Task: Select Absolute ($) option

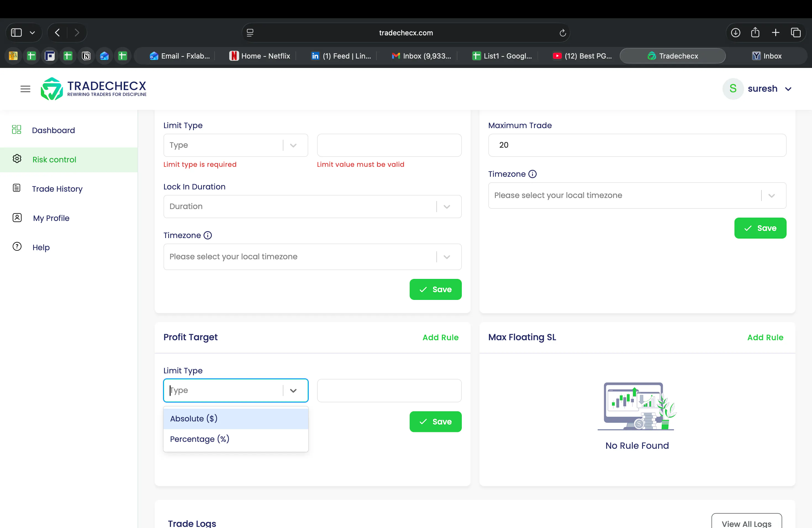Action: [236, 419]
